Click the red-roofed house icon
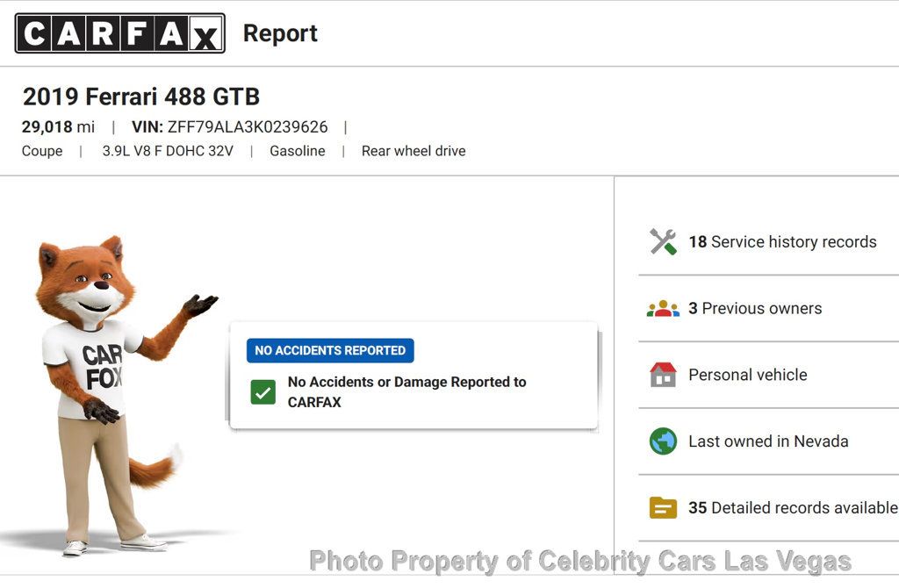This screenshot has width=899, height=588. click(x=663, y=375)
